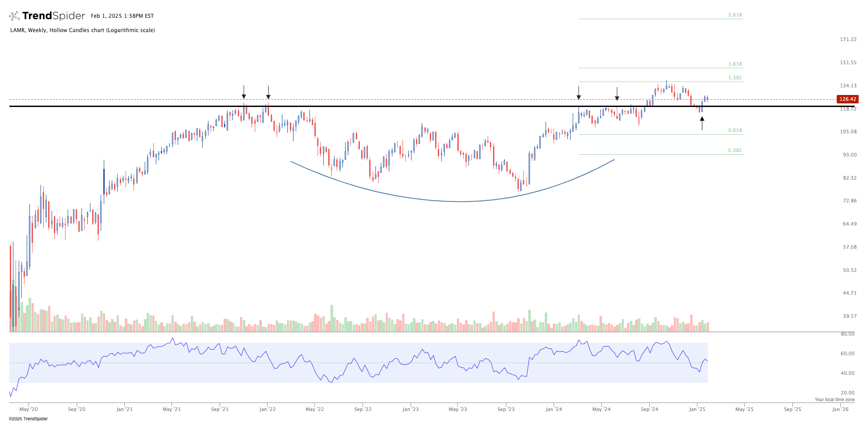Select the 2.618 Fibonacci extension label
868x423 pixels.
click(x=735, y=15)
